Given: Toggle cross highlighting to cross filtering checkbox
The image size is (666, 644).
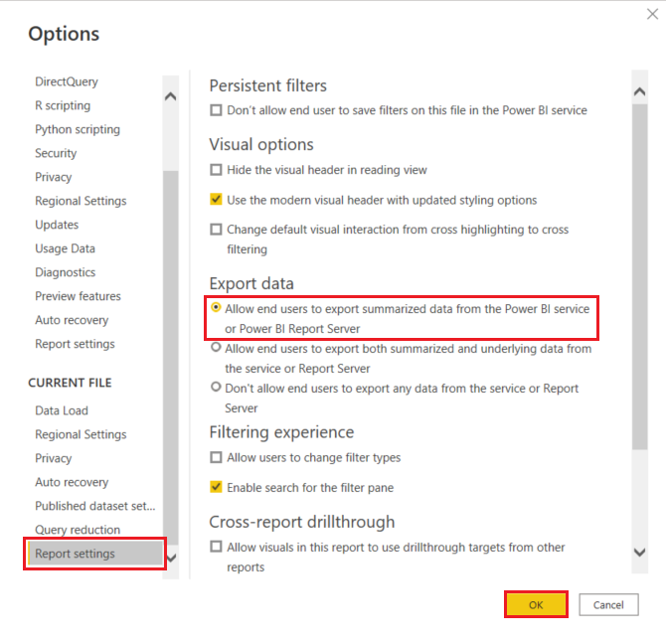Looking at the screenshot, I should click(216, 230).
